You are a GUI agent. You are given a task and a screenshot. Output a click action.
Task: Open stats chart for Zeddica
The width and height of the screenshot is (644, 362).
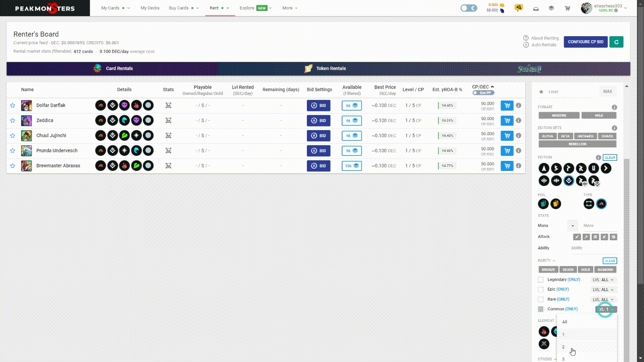169,121
